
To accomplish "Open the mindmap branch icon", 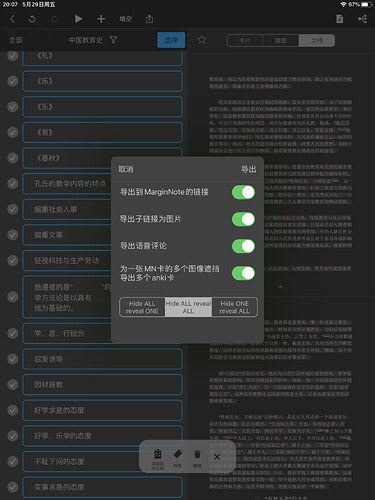I will [x=362, y=19].
